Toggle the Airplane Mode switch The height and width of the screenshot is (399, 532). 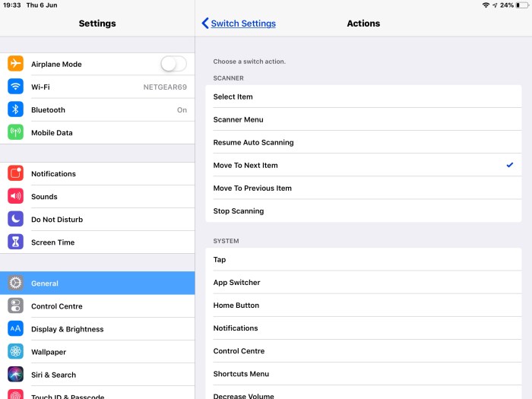pyautogui.click(x=173, y=64)
